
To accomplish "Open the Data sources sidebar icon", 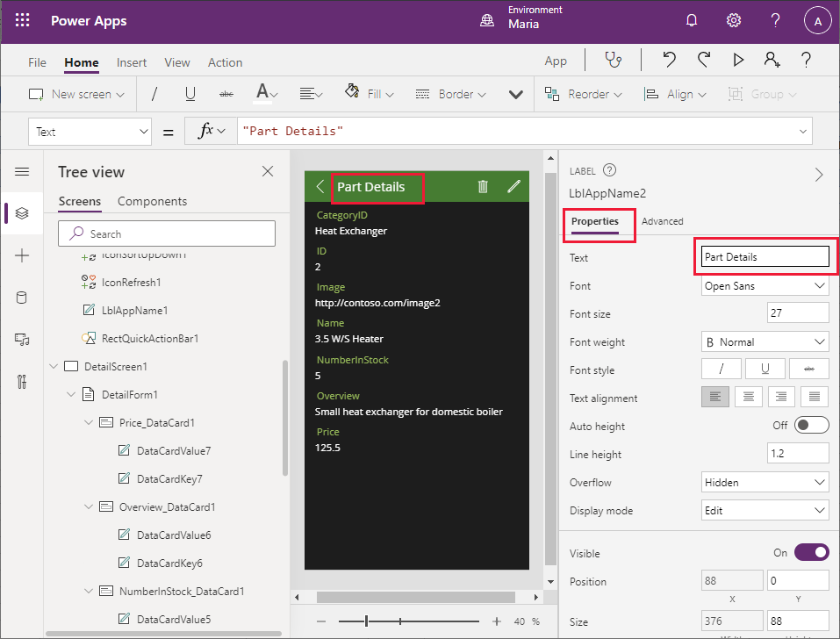I will click(22, 298).
